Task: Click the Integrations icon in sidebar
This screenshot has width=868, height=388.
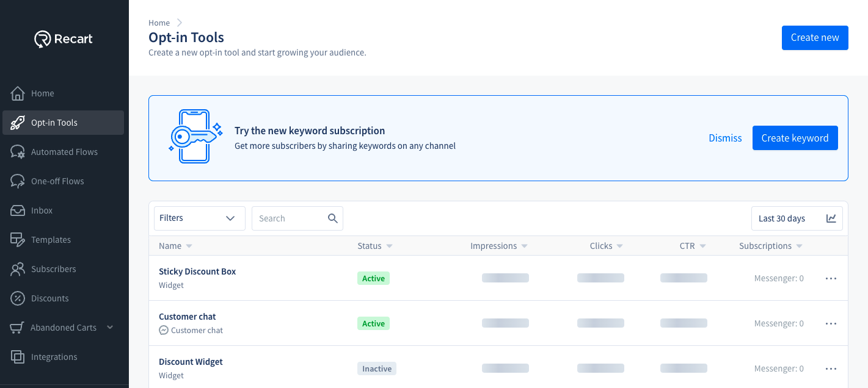Action: click(18, 357)
